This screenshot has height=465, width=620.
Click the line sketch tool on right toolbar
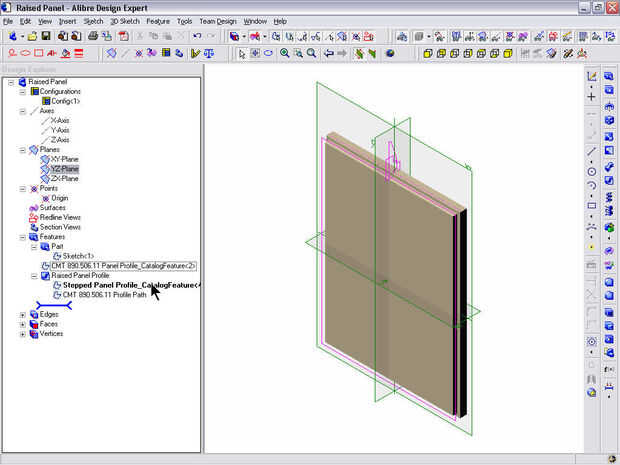point(592,151)
